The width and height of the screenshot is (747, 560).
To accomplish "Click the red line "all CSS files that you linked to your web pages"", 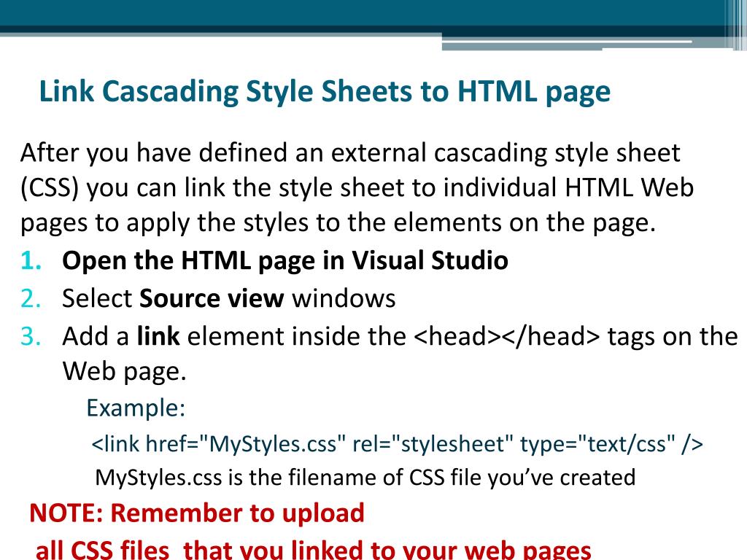I will coord(313,549).
